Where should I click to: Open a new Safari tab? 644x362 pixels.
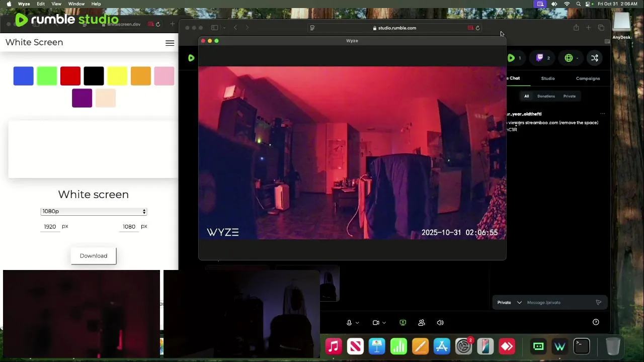pos(588,28)
